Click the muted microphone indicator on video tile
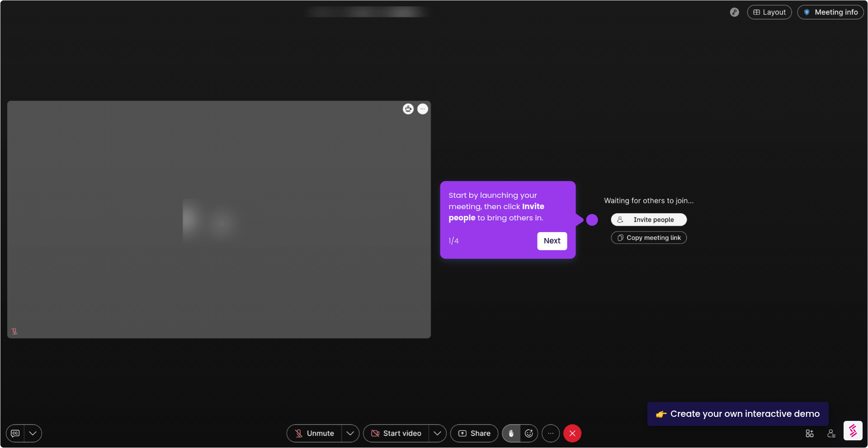Screen dimensions: 868x448 [x=14, y=331]
